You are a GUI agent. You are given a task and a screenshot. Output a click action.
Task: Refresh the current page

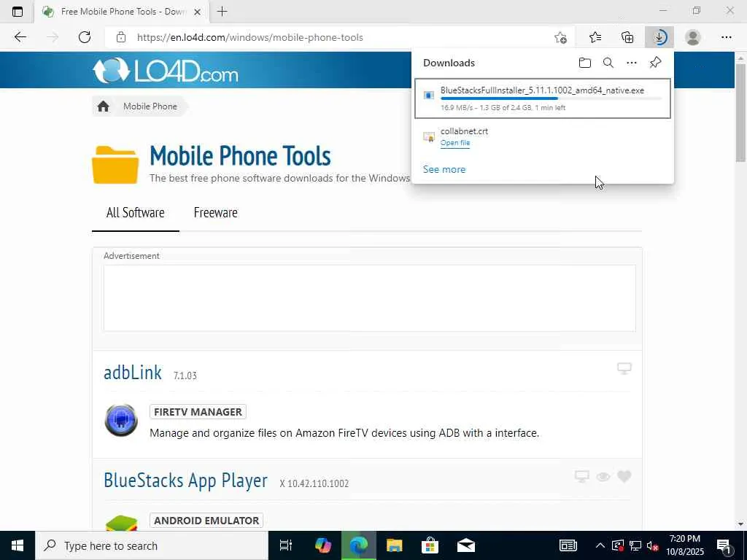tap(85, 37)
